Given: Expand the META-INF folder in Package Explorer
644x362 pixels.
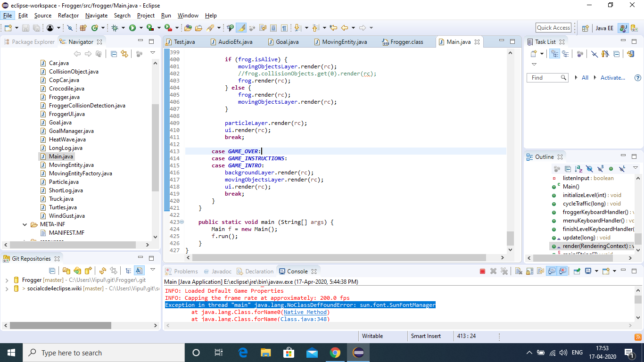Looking at the screenshot, I should 25,224.
